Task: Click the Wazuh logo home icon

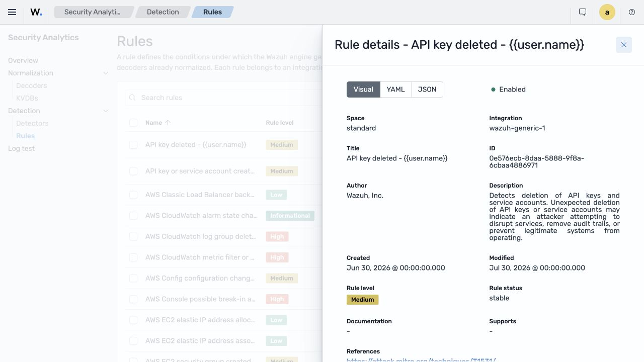Action: pyautogui.click(x=36, y=12)
